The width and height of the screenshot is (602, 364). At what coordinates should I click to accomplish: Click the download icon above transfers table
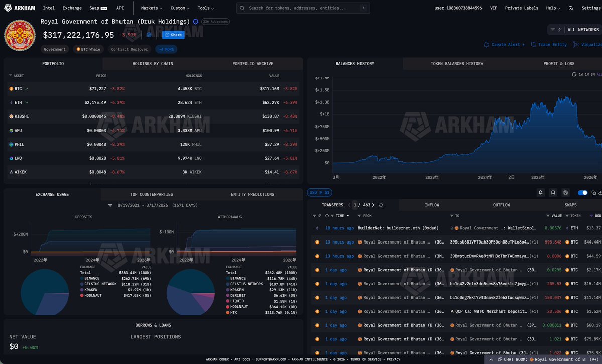[x=600, y=193]
